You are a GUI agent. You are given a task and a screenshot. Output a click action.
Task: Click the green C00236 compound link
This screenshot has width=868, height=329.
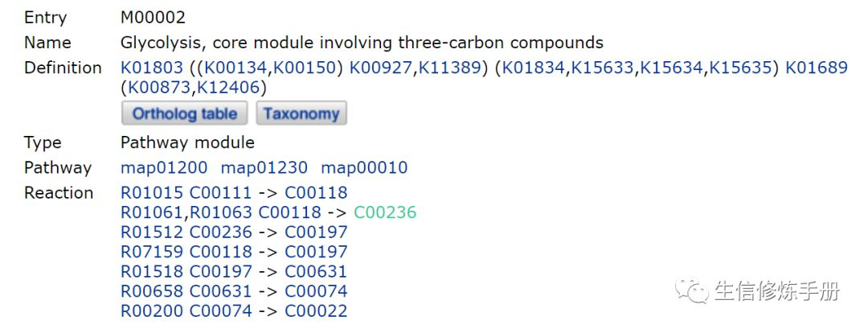[385, 212]
